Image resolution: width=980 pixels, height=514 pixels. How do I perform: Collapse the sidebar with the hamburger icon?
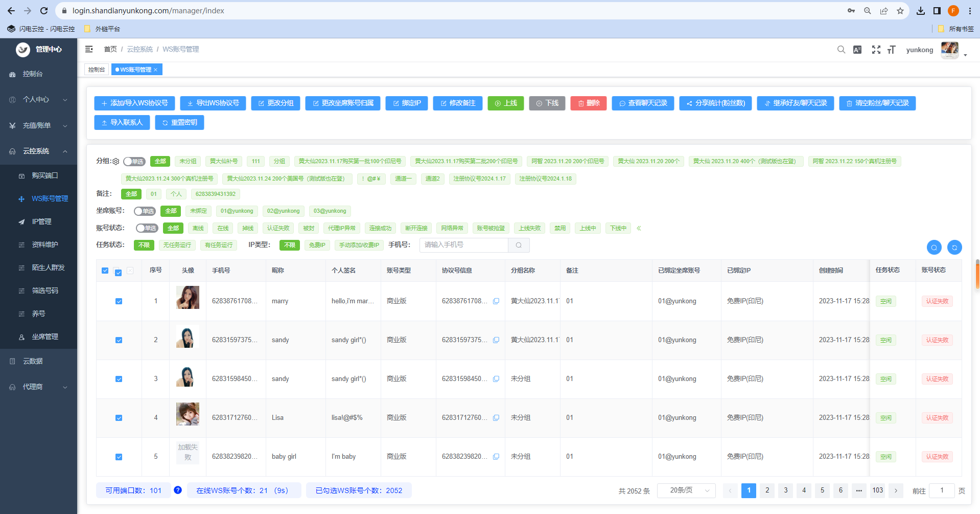(89, 49)
